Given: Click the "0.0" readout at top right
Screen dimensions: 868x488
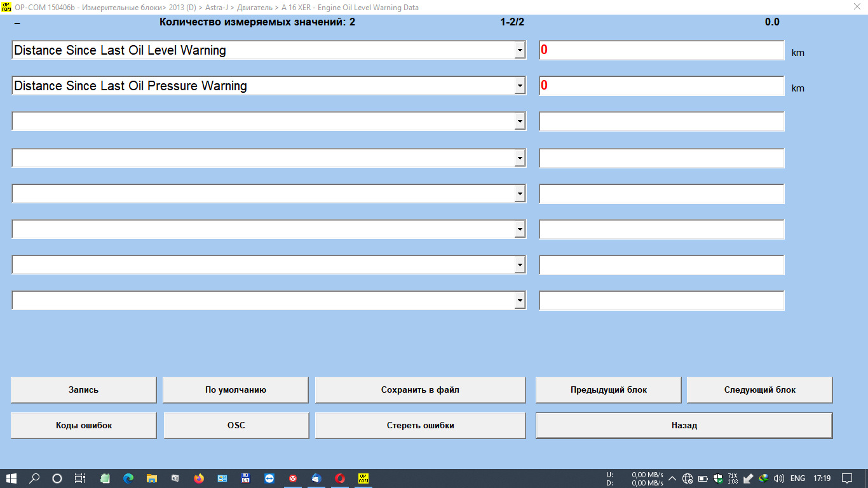Looking at the screenshot, I should coord(772,22).
